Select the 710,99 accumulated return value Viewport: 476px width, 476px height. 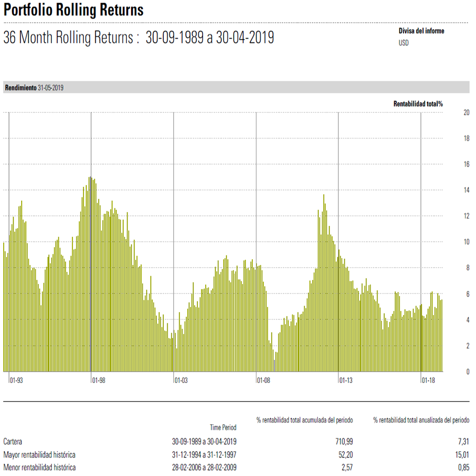[343, 441]
